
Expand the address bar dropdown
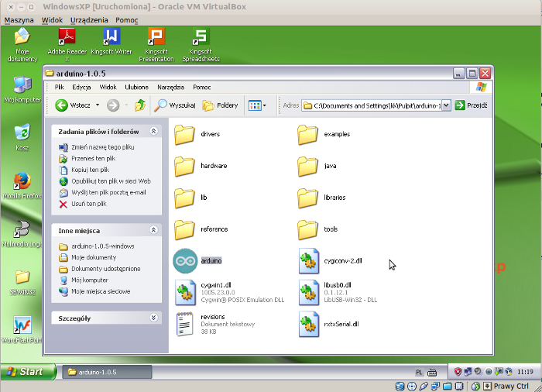(x=446, y=105)
